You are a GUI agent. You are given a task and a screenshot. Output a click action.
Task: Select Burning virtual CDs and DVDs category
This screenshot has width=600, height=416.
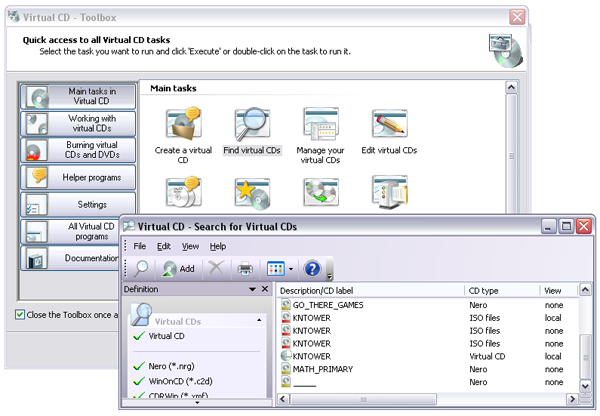(78, 150)
